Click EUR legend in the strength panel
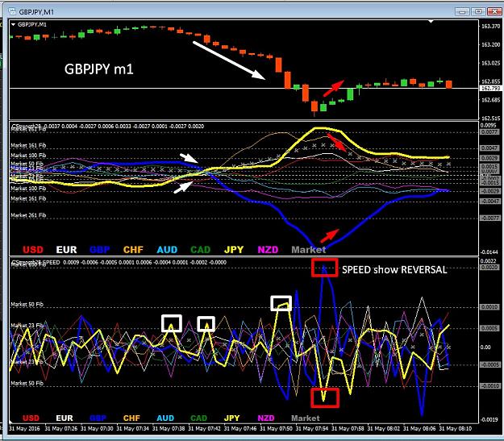Image resolution: width=504 pixels, height=441 pixels. coord(67,250)
